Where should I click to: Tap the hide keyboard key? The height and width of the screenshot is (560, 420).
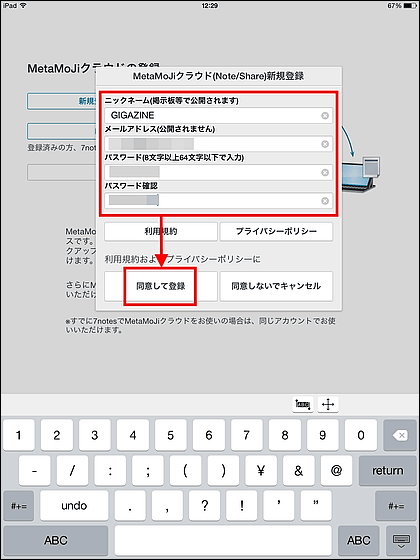pyautogui.click(x=401, y=540)
